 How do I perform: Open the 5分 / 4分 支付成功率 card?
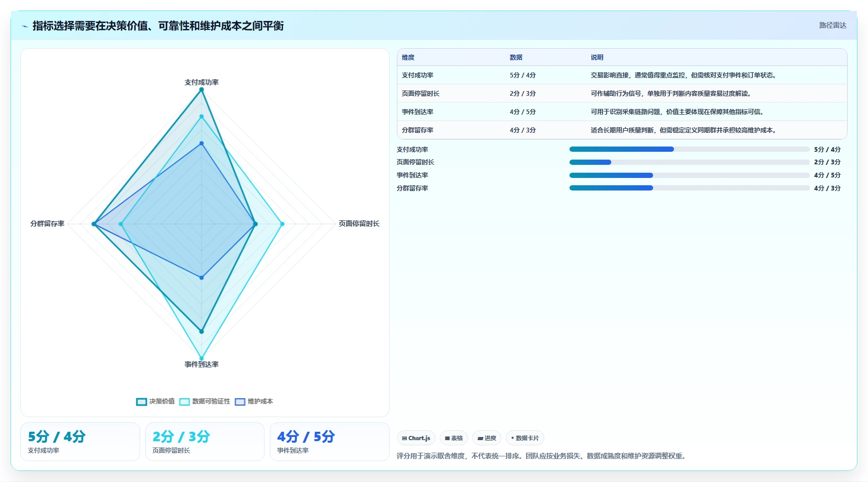click(80, 442)
